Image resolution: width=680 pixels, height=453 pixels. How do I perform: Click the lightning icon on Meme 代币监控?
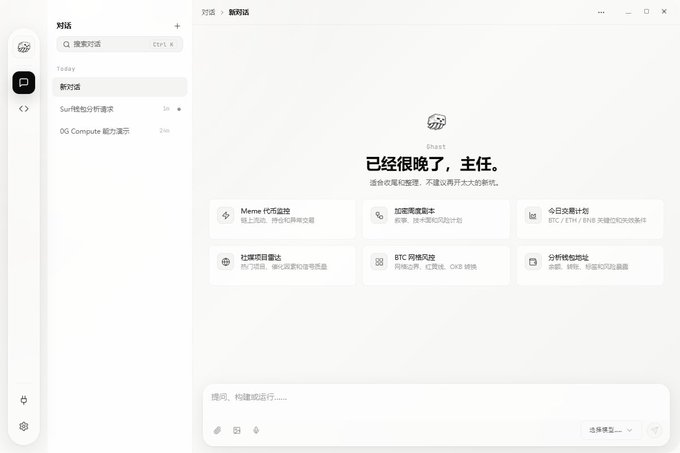click(226, 215)
